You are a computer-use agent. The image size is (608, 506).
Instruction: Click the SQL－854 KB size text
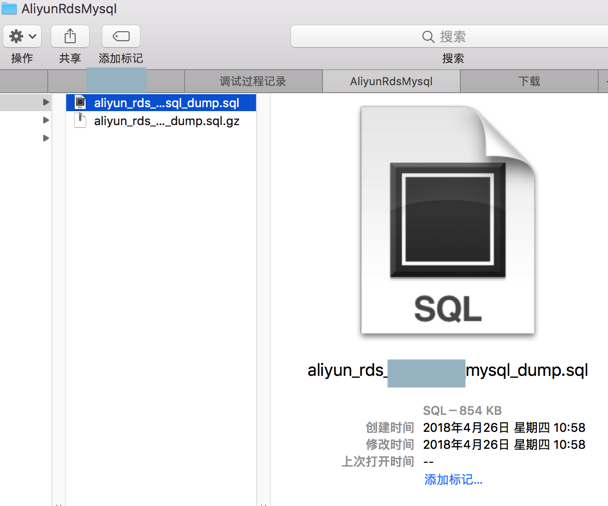(x=462, y=411)
